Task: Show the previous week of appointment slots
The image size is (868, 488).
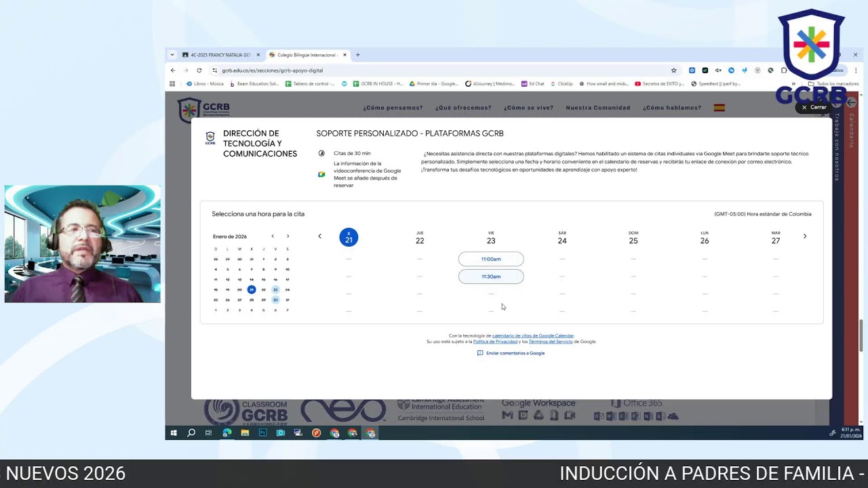Action: (x=320, y=236)
